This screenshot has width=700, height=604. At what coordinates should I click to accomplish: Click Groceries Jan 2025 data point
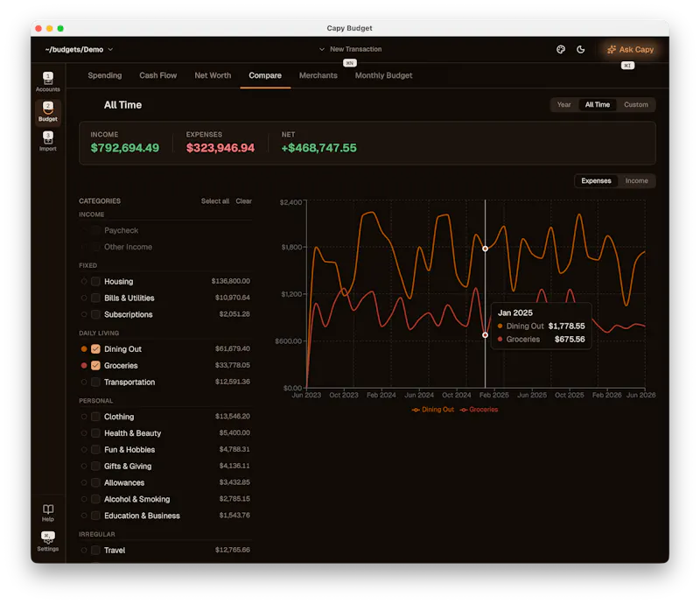[x=486, y=335]
